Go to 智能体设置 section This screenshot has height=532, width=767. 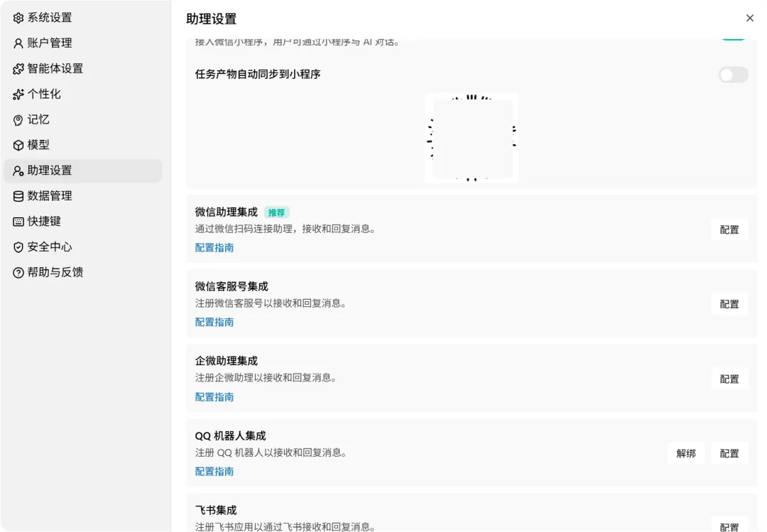coord(82,68)
